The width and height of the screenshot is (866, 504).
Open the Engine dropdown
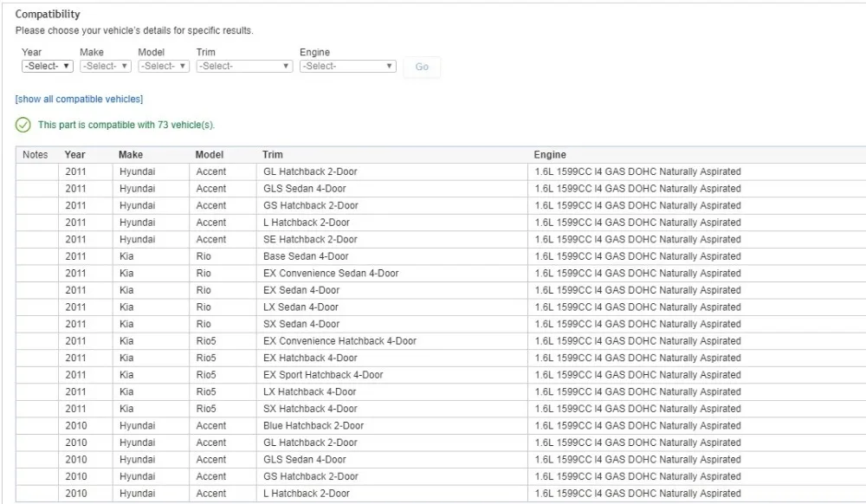tap(348, 66)
